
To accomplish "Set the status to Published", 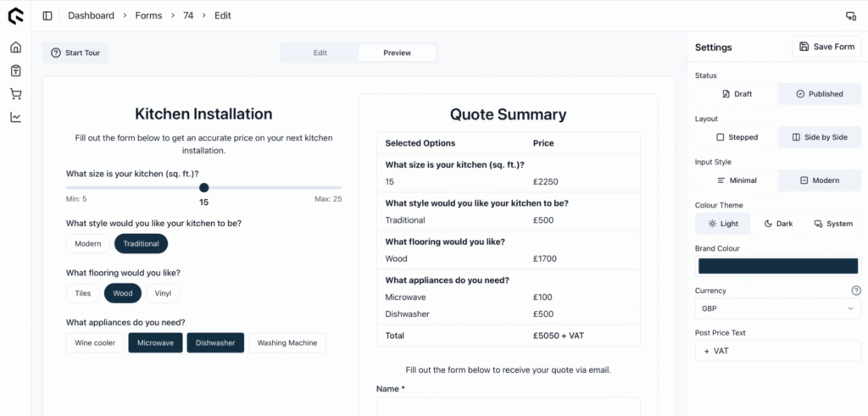I will pyautogui.click(x=820, y=94).
